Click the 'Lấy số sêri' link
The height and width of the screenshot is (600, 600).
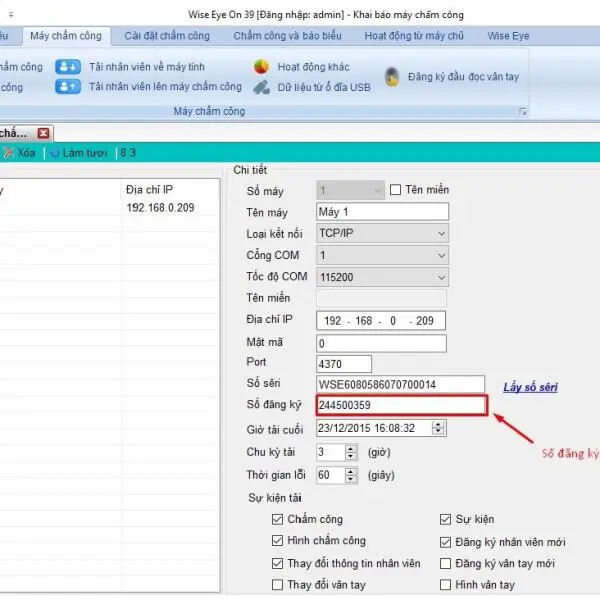(x=530, y=387)
